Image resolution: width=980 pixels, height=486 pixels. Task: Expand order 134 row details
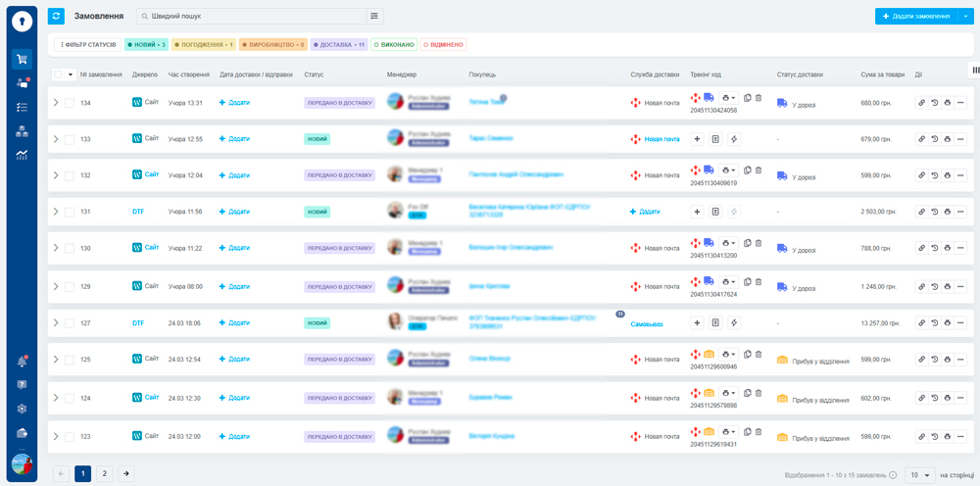pyautogui.click(x=56, y=103)
